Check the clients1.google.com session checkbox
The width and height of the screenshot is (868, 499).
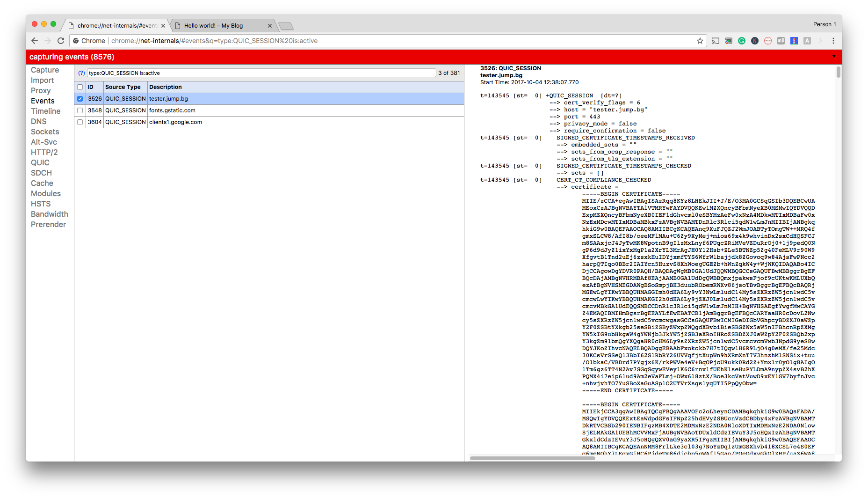[80, 122]
